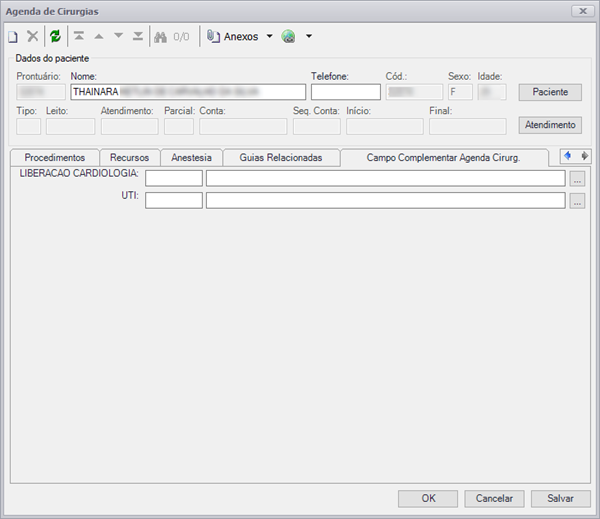Screen dimensions: 600x519
Task: Click the Conta field
Action: (243, 127)
